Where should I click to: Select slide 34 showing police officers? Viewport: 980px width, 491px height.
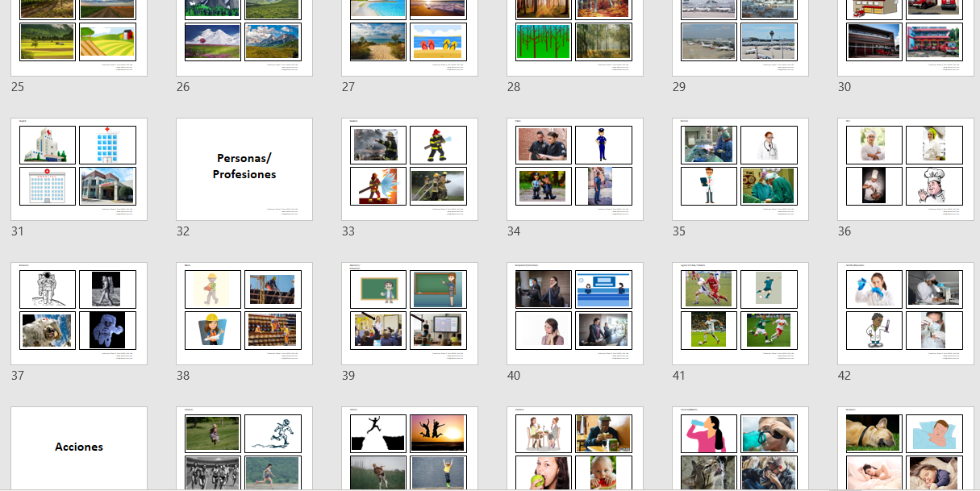[575, 169]
